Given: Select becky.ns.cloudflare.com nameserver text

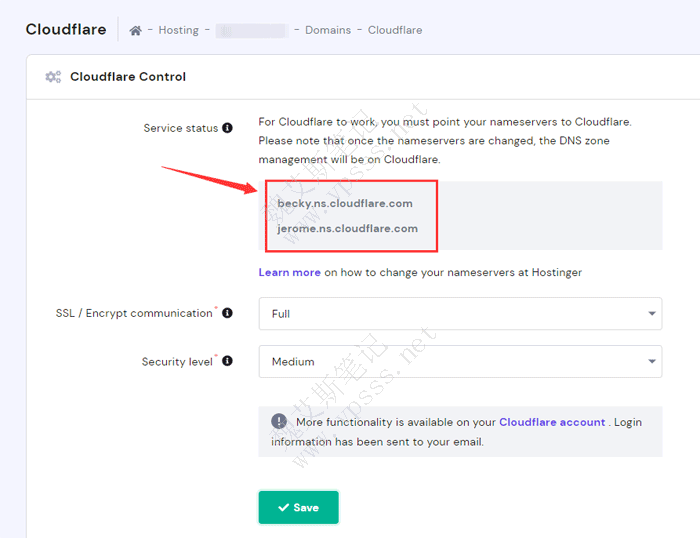Looking at the screenshot, I should tap(345, 204).
